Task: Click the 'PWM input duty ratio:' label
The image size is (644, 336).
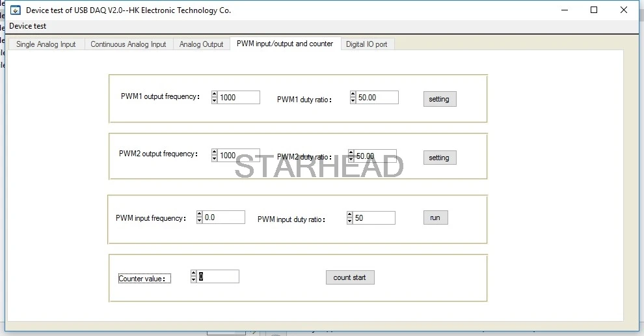Action: click(x=291, y=219)
